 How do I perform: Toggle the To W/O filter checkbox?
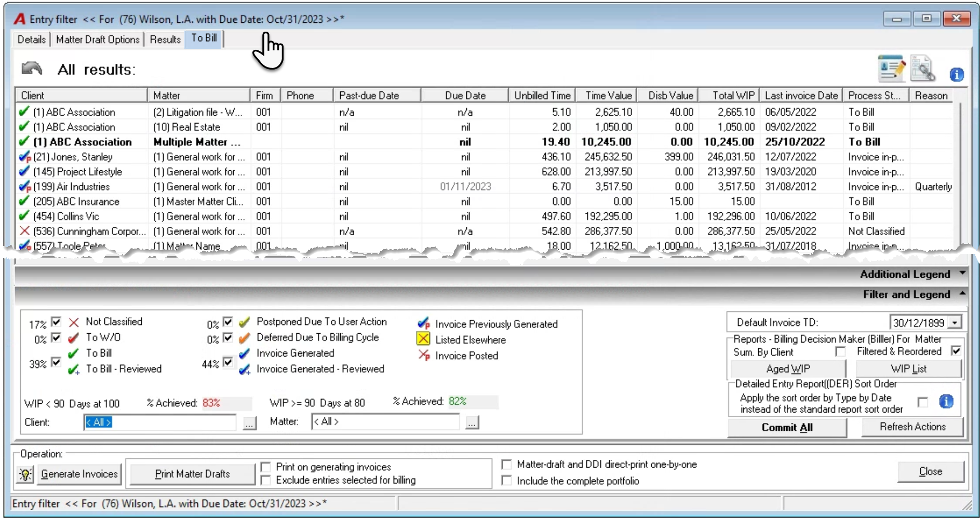(x=56, y=338)
